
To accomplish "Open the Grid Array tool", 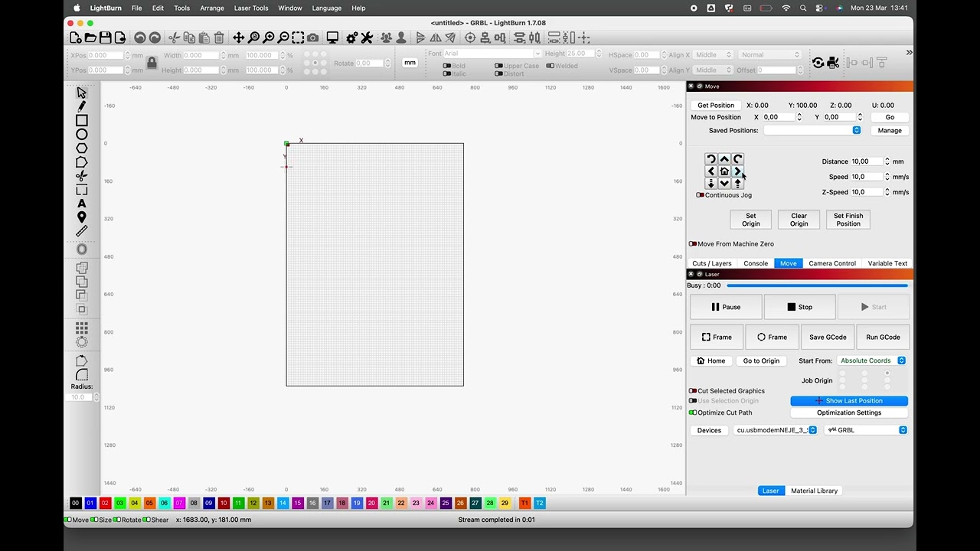I will click(x=82, y=328).
